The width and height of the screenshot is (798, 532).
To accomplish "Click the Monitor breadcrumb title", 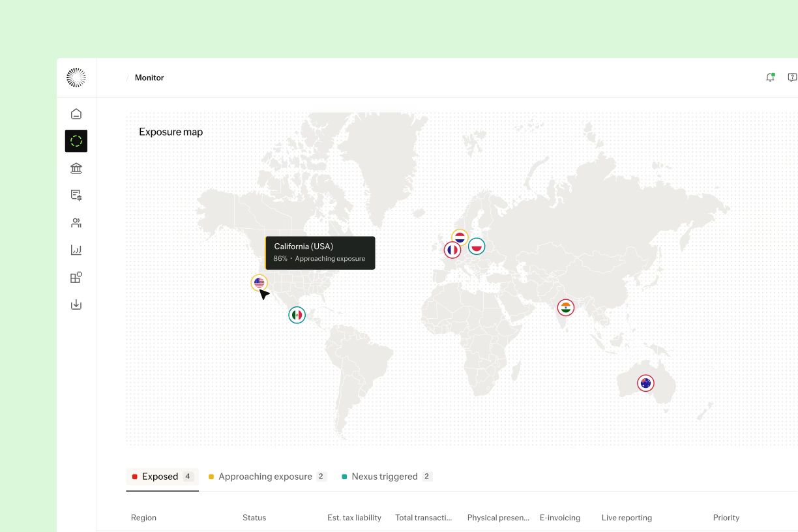I will (149, 78).
